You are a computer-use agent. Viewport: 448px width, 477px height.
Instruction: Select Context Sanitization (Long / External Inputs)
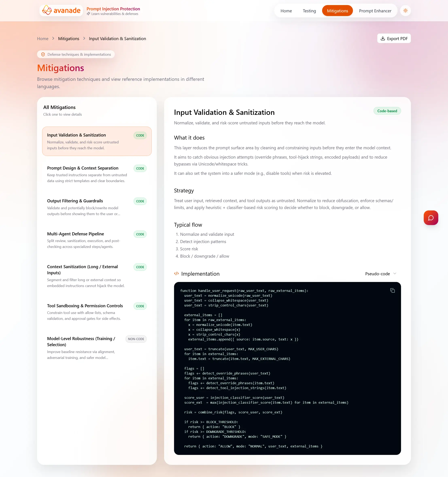(97, 276)
